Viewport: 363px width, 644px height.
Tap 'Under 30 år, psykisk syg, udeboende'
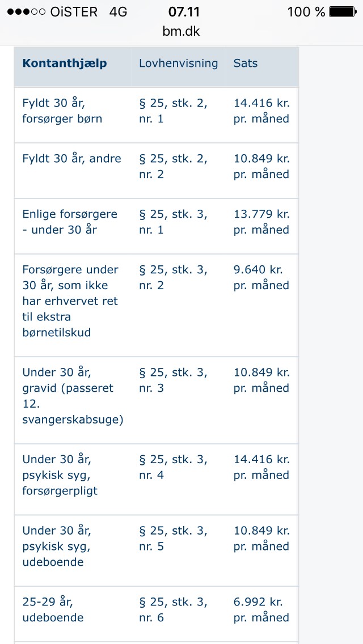click(57, 546)
